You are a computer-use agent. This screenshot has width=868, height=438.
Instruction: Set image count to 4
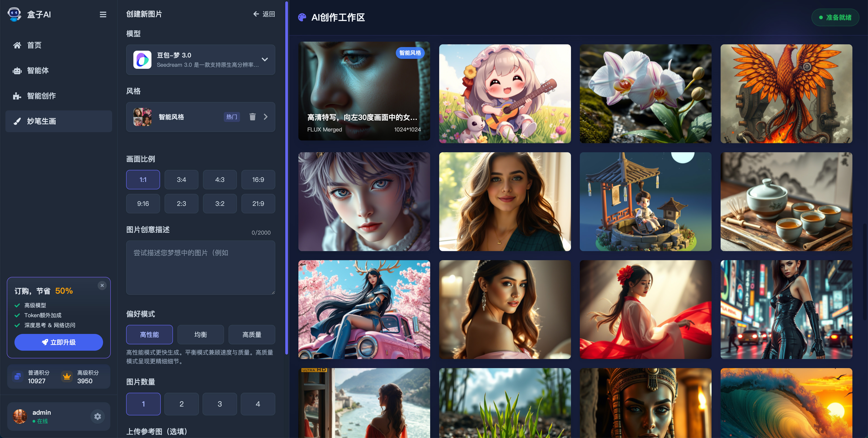258,404
